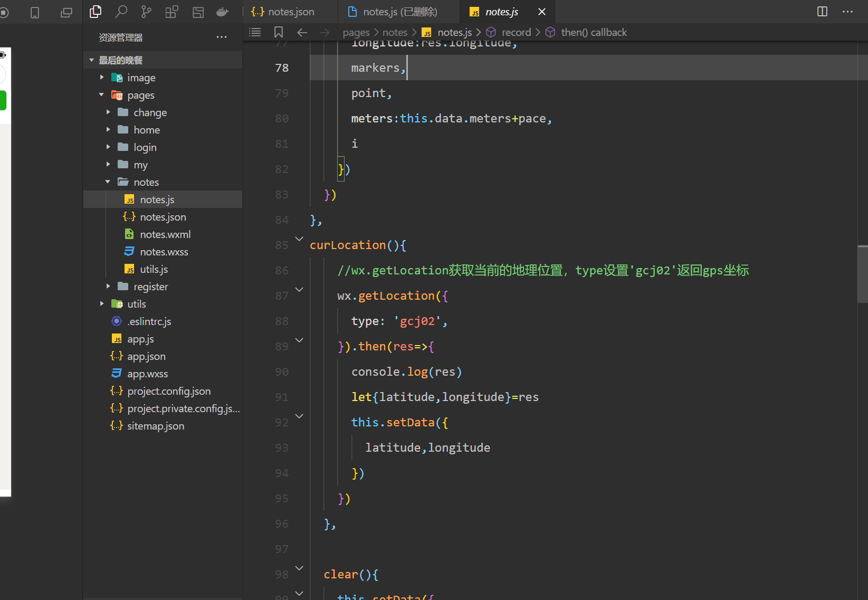Open the Search panel icon
868x600 pixels.
point(121,12)
